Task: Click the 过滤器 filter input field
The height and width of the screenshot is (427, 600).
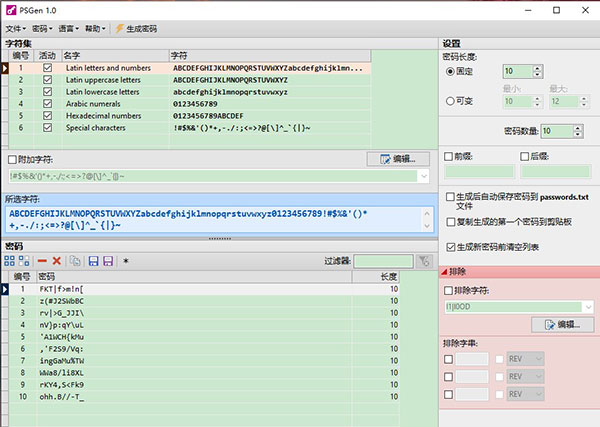Action: click(383, 261)
